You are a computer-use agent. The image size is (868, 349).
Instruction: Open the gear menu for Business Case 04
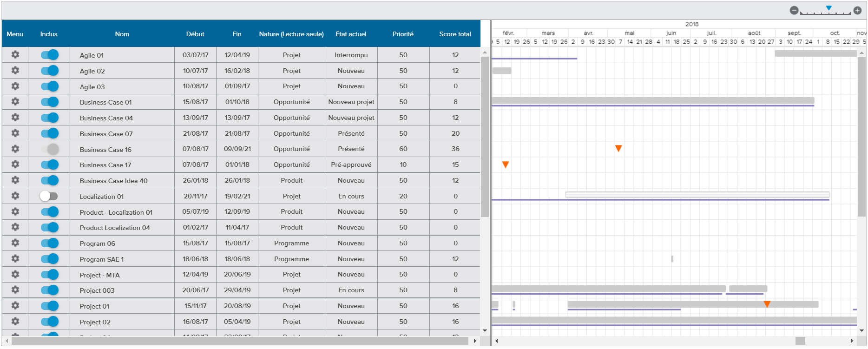(x=15, y=118)
